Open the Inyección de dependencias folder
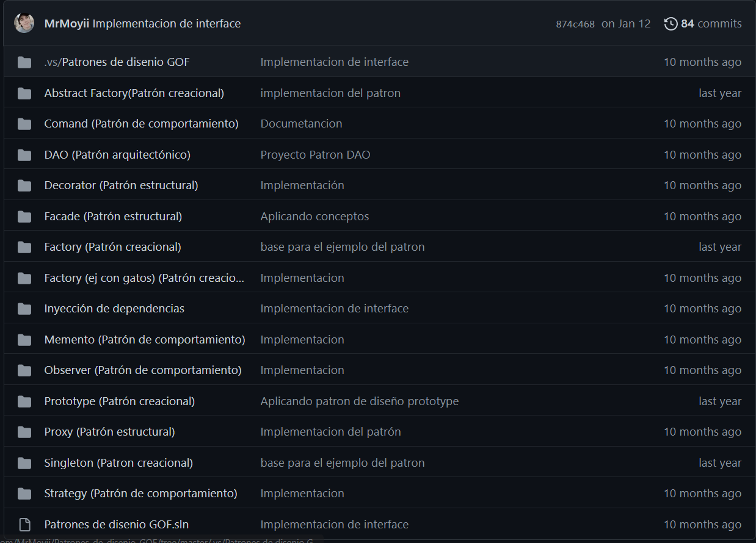 coord(114,309)
